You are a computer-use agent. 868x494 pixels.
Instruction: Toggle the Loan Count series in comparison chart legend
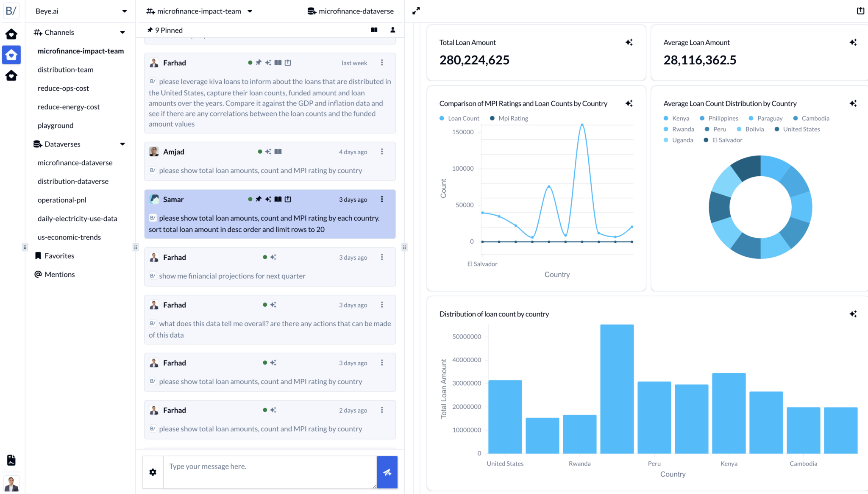click(459, 118)
